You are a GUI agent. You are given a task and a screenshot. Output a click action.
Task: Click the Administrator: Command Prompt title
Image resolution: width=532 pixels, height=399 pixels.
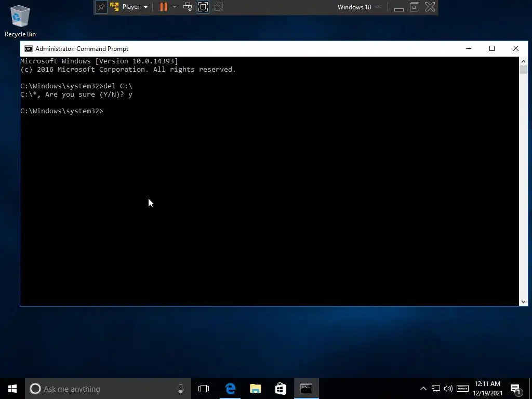point(82,49)
